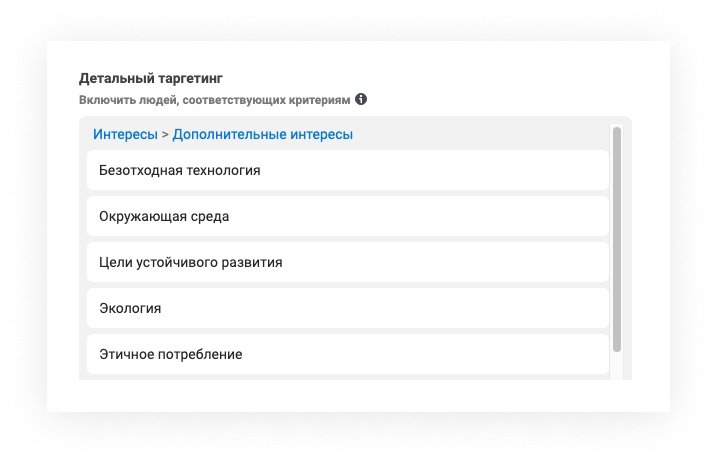Viewport: 716px width, 463px height.
Task: Click the gray breadcrumb bar's empty area
Action: (x=480, y=134)
